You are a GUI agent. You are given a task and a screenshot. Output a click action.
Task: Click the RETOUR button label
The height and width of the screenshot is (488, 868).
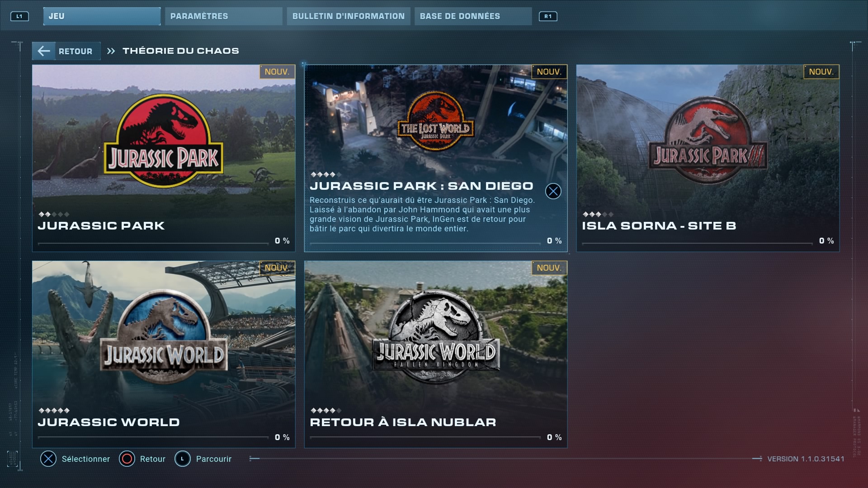coord(75,52)
